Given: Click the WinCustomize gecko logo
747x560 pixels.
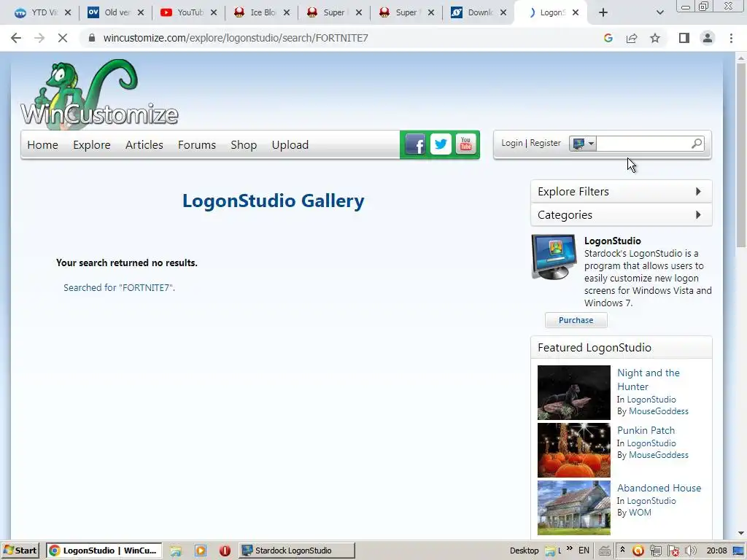Looking at the screenshot, I should point(99,94).
